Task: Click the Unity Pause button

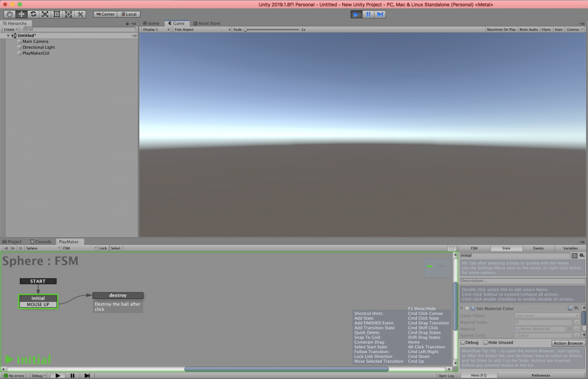Action: [368, 14]
